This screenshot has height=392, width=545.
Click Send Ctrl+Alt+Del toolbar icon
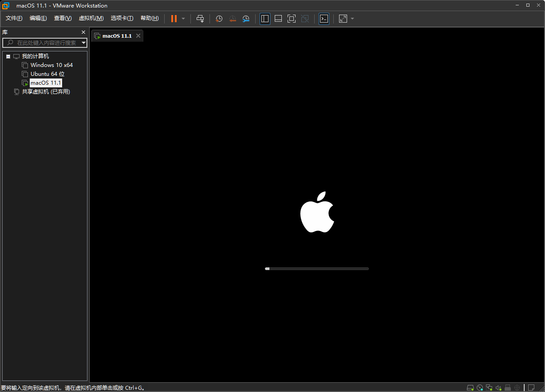click(200, 19)
